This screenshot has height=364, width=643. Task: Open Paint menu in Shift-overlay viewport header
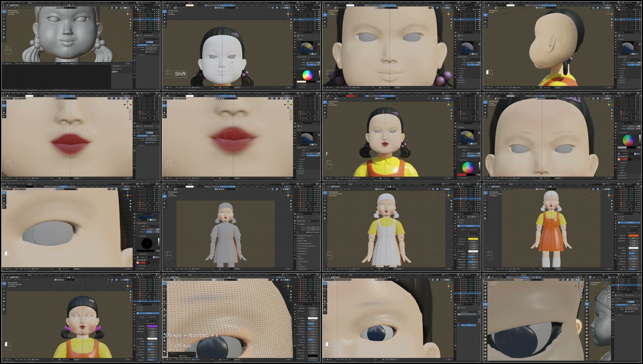click(x=184, y=8)
